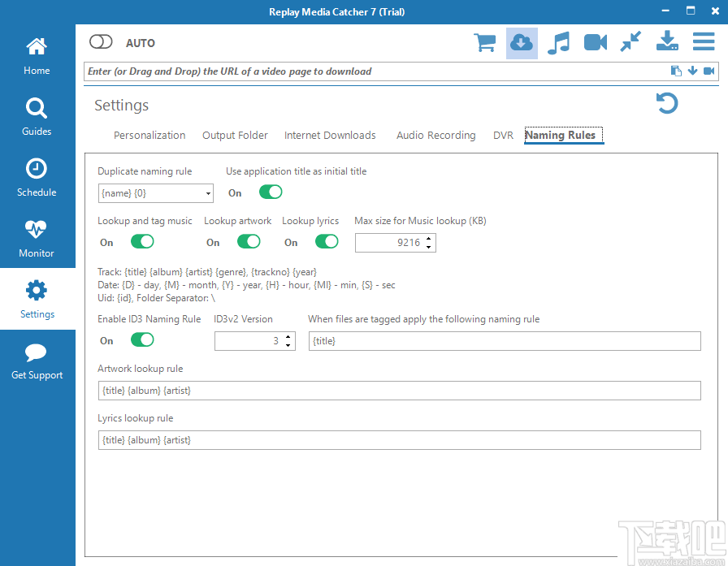
Task: Click the download tray arrow icon
Action: (667, 42)
